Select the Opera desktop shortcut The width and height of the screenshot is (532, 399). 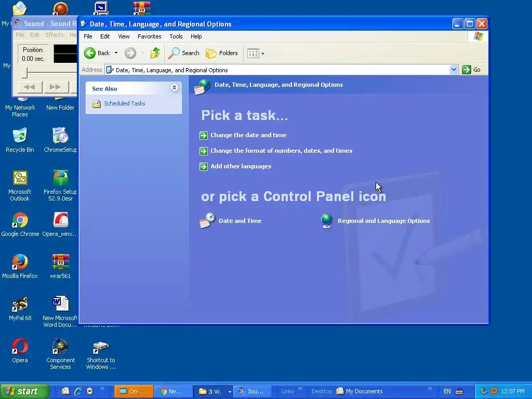click(20, 351)
